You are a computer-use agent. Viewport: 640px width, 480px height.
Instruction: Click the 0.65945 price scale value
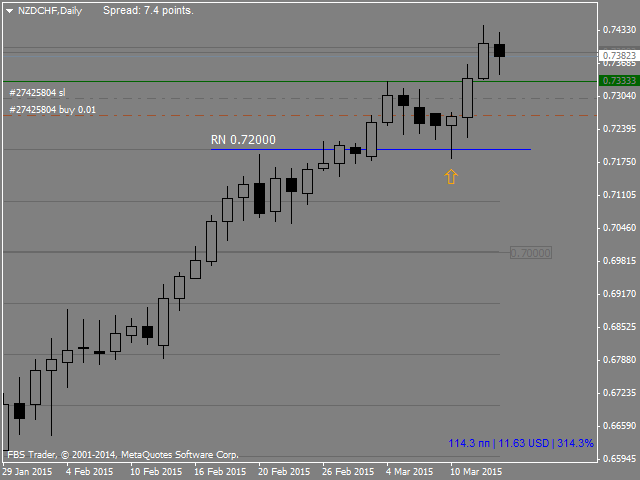[x=620, y=458]
